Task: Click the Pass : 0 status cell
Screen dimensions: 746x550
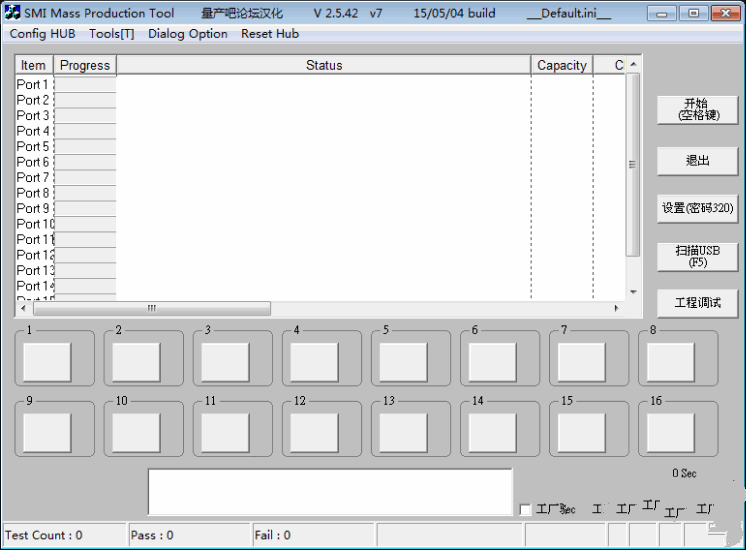Action: 189,535
